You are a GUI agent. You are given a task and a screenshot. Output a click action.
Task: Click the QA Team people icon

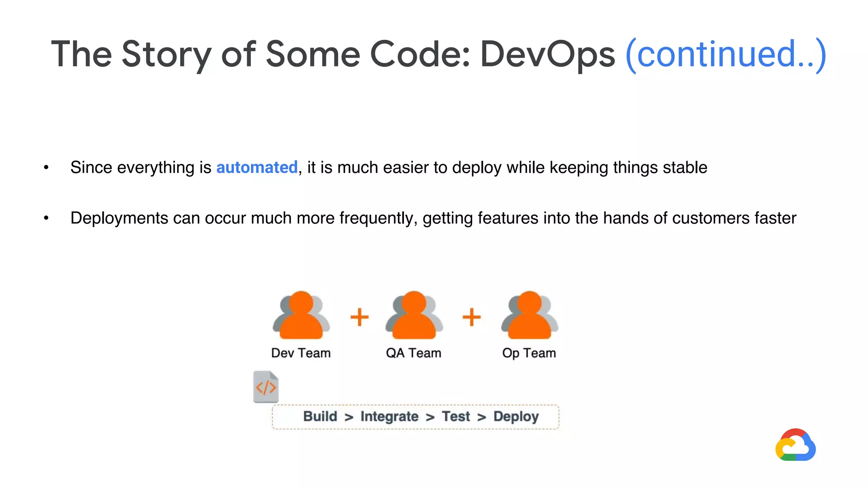414,315
